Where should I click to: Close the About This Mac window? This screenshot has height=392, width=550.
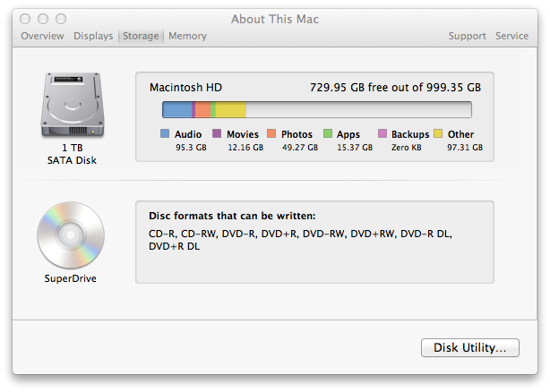click(26, 18)
